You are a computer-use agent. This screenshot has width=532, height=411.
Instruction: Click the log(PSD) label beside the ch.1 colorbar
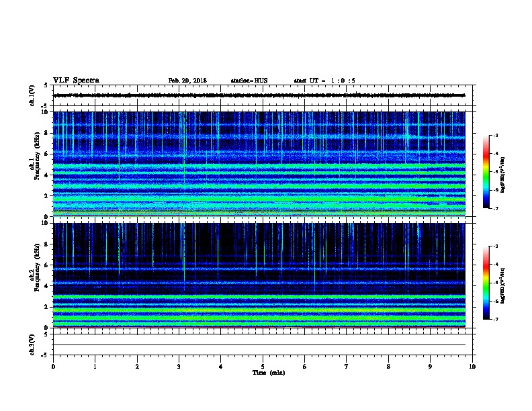(503, 175)
